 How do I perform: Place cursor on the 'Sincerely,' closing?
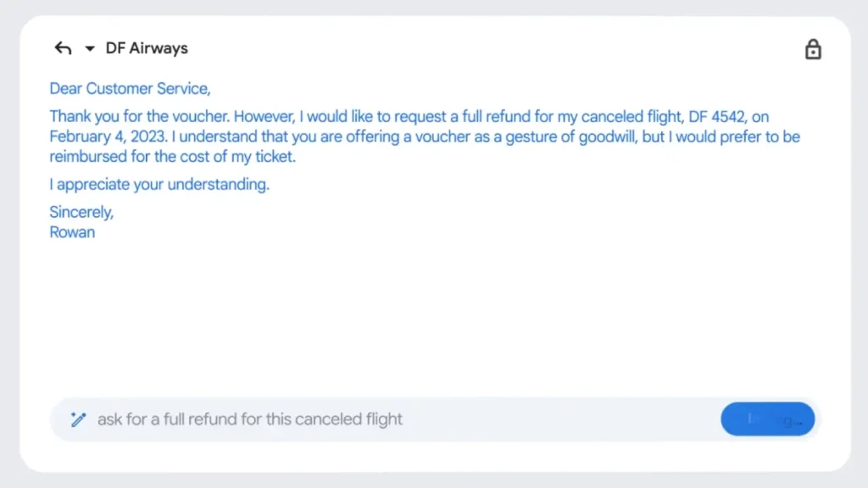point(81,213)
